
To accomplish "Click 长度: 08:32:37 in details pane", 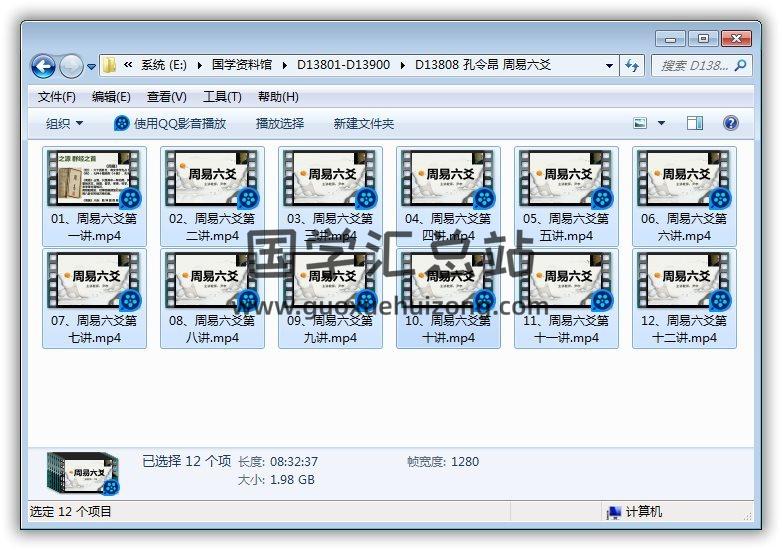I will (x=278, y=462).
